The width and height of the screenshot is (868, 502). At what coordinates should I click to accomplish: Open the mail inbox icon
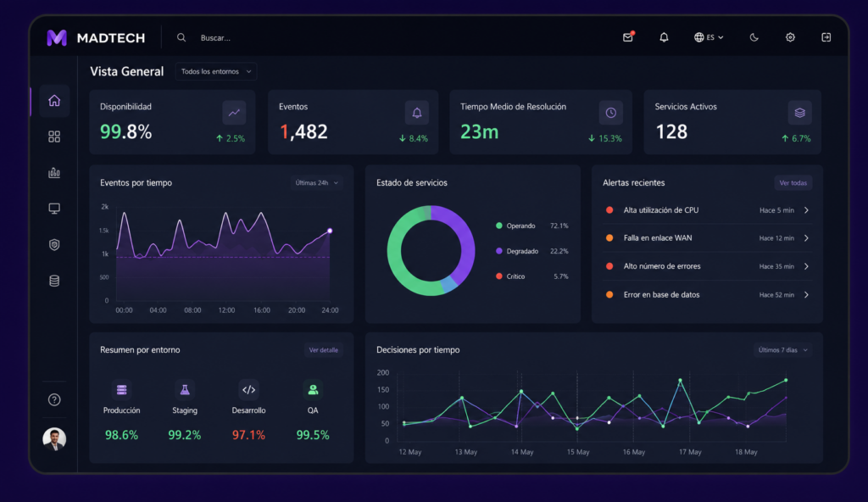(x=628, y=37)
